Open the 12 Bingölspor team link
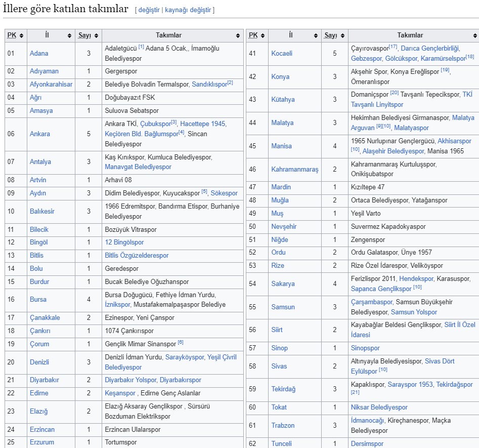Viewport: 479px width, 448px height. (124, 242)
